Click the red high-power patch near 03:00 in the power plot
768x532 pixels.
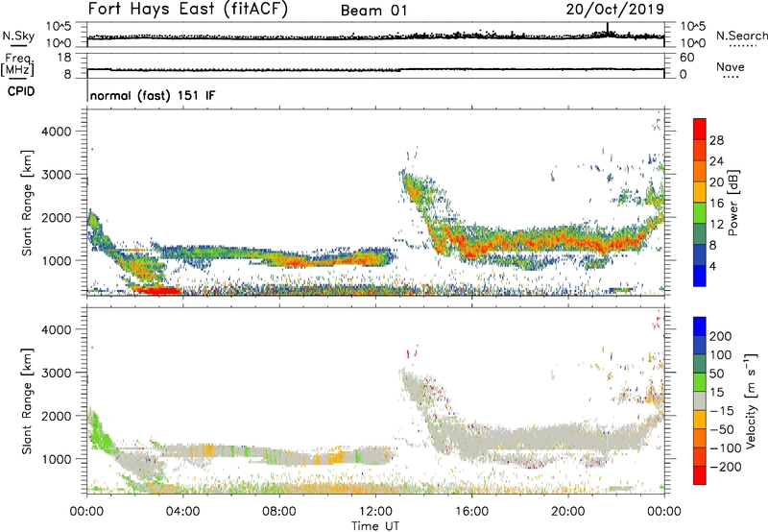coord(157,291)
